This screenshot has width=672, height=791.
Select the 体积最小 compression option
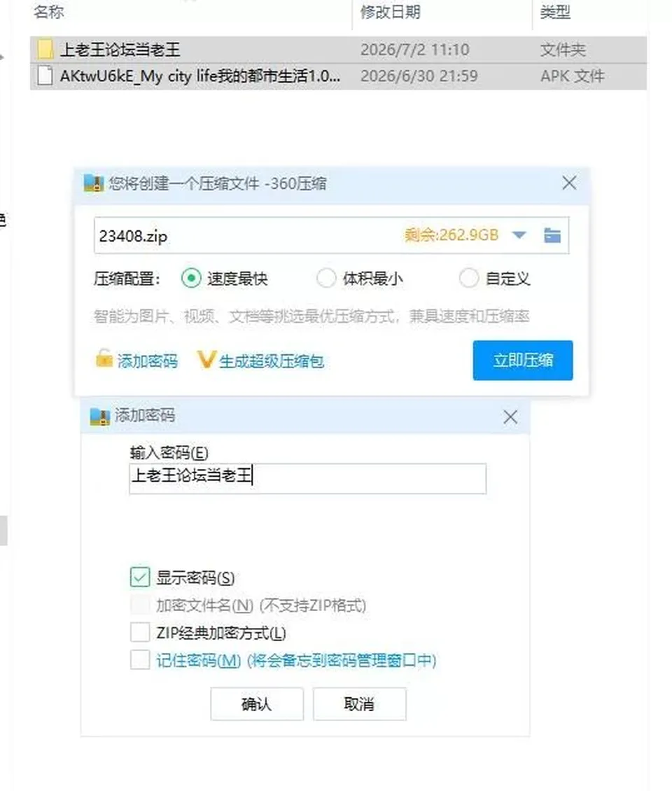point(326,278)
